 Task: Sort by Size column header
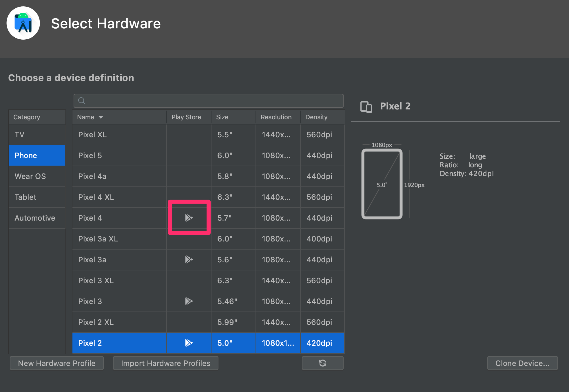coord(234,117)
